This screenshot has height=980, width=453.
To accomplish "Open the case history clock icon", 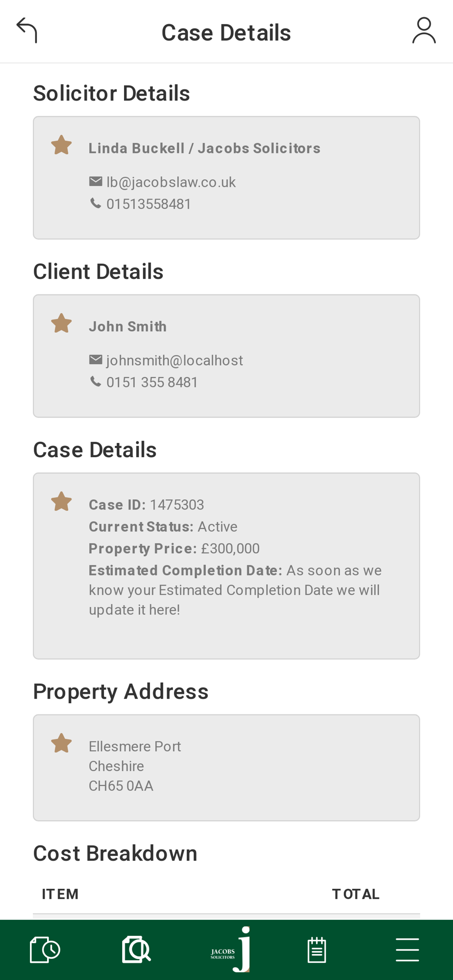I will click(x=45, y=950).
